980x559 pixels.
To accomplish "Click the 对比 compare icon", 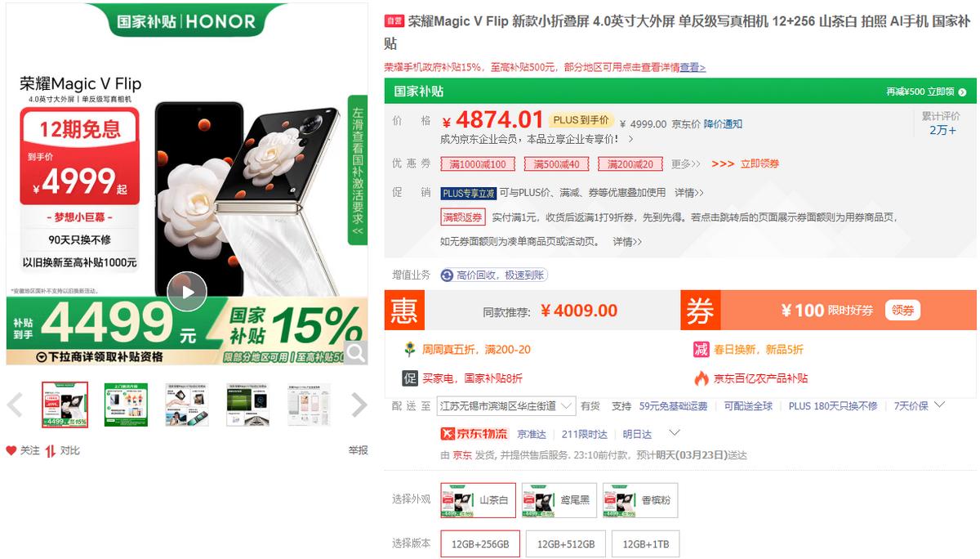I will pyautogui.click(x=51, y=450).
